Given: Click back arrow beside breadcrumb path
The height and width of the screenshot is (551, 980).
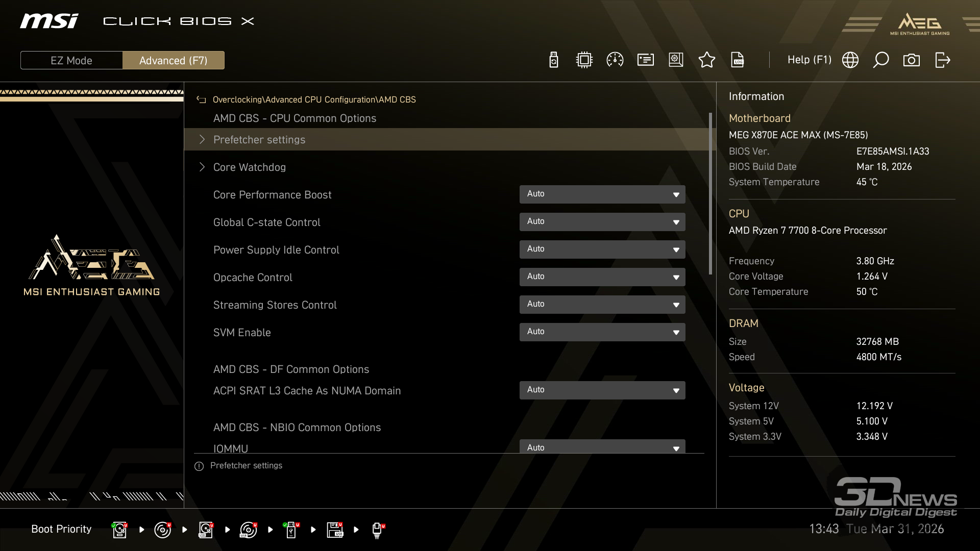Looking at the screenshot, I should click(201, 100).
